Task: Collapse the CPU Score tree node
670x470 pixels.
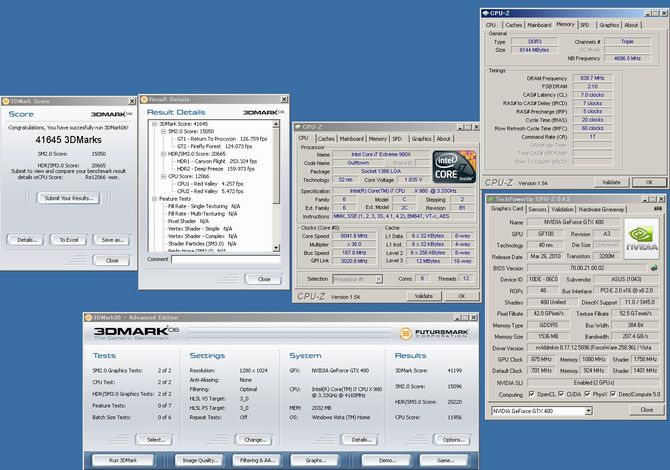Action: [163, 176]
